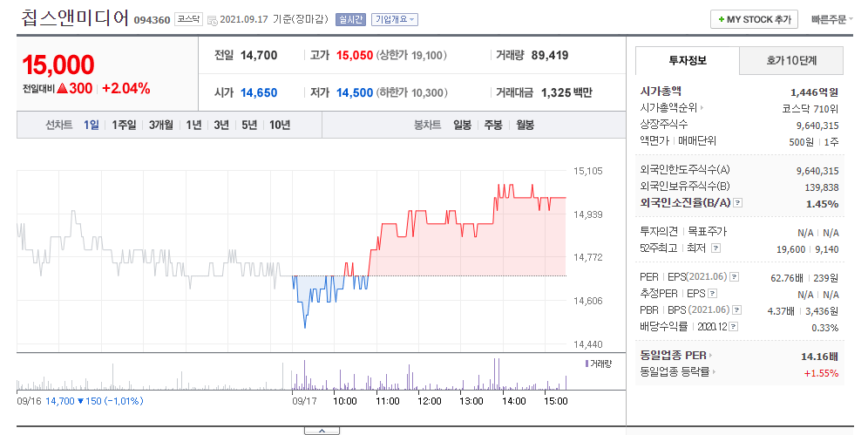Click the 코스닥 market badge

coord(189,19)
